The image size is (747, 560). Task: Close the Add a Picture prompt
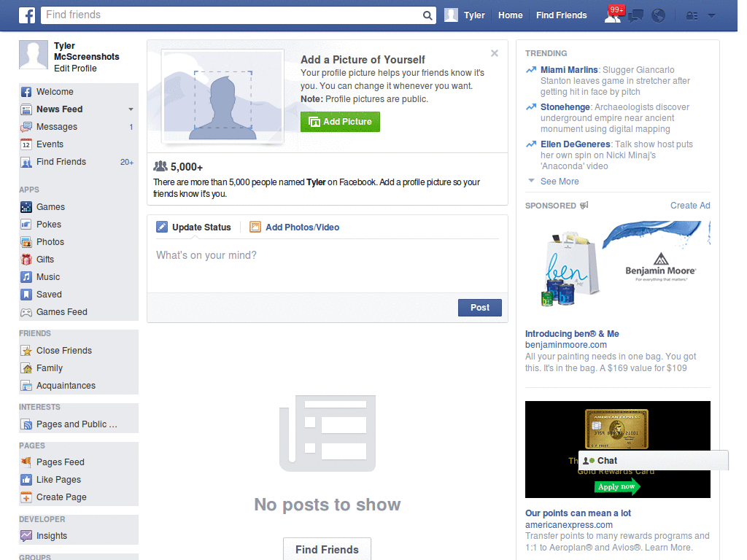(495, 53)
